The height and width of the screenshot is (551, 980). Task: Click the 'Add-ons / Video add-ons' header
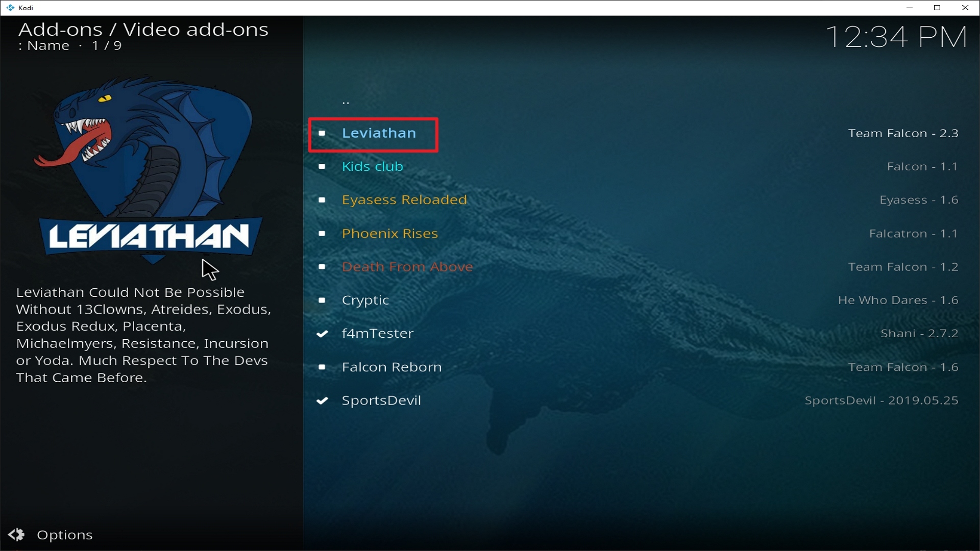pyautogui.click(x=143, y=30)
